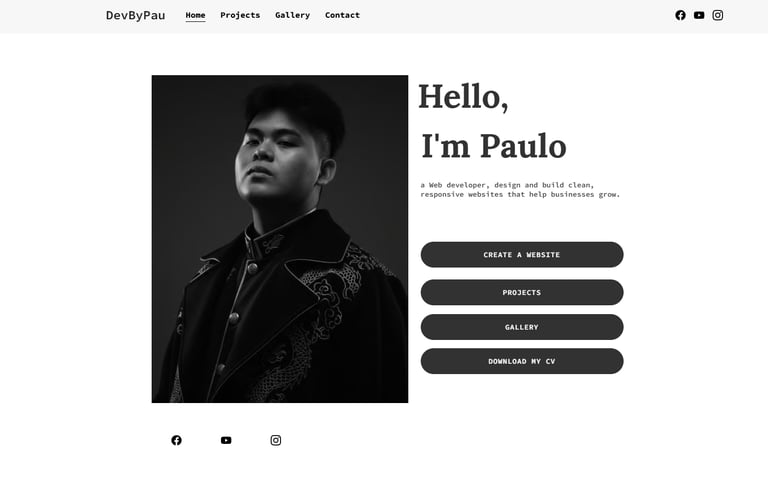Click the black-and-white portrait photo
The image size is (768, 487).
280,239
